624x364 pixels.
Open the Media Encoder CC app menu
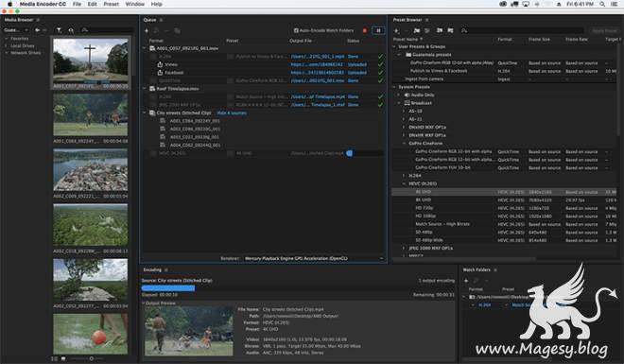43,4
